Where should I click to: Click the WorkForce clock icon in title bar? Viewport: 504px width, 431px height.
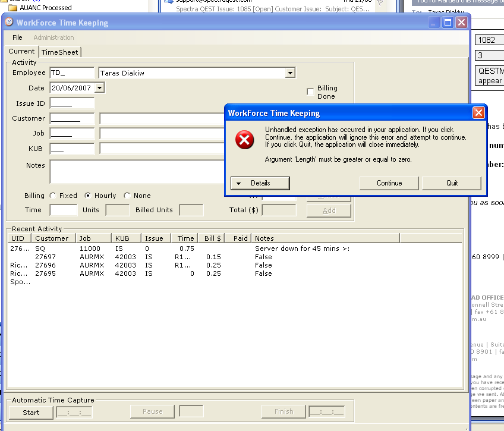9,23
